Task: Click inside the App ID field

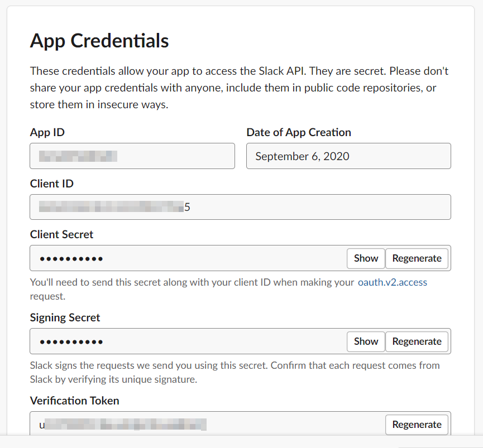Action: click(132, 156)
